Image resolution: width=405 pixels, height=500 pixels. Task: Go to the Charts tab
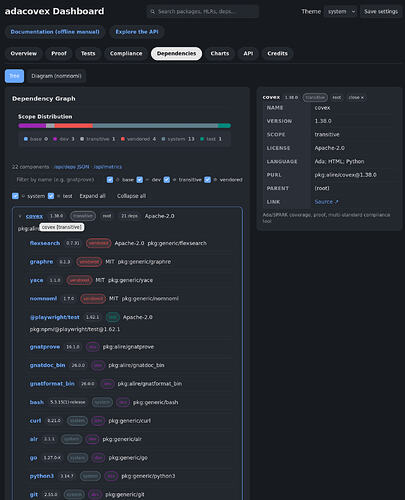click(220, 53)
